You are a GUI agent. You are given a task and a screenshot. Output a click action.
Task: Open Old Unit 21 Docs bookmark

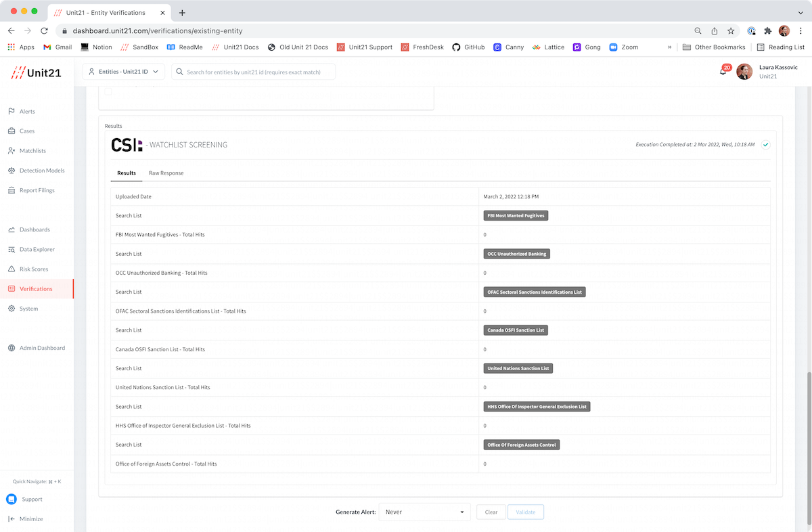point(298,47)
